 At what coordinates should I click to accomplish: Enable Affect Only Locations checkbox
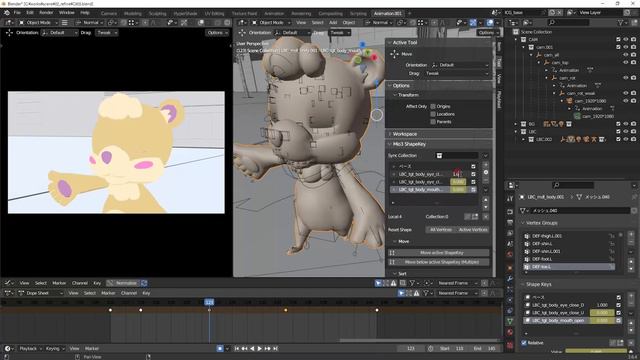pyautogui.click(x=433, y=114)
